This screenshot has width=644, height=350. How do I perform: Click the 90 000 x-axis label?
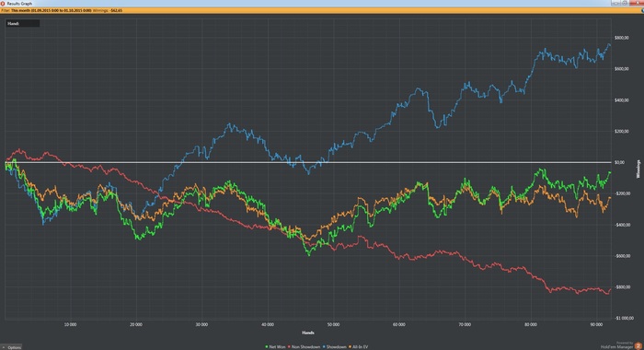coord(596,324)
